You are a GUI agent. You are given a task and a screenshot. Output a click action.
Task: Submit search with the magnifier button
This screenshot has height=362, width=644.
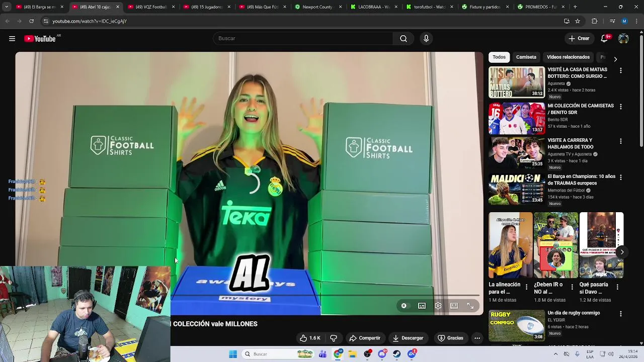click(x=404, y=39)
